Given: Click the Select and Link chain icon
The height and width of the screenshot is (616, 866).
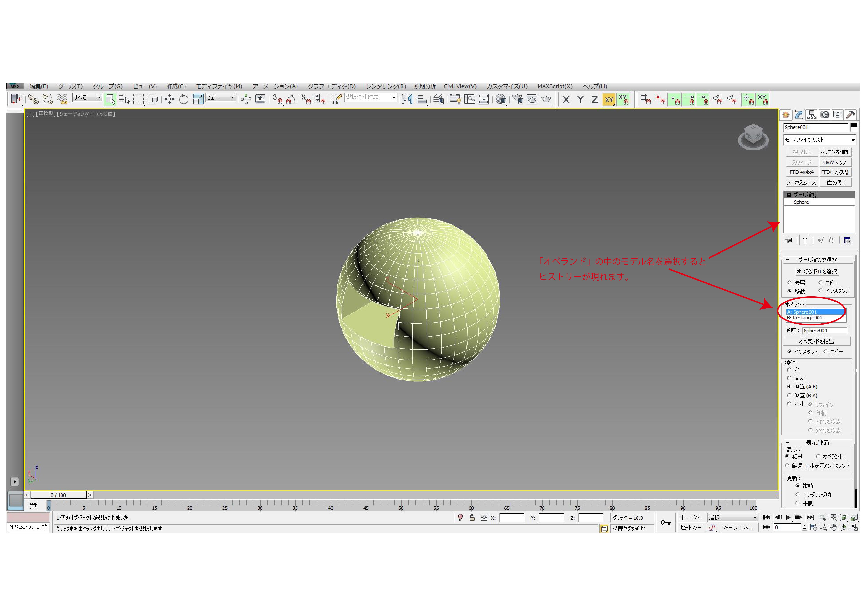Looking at the screenshot, I should click(x=33, y=99).
